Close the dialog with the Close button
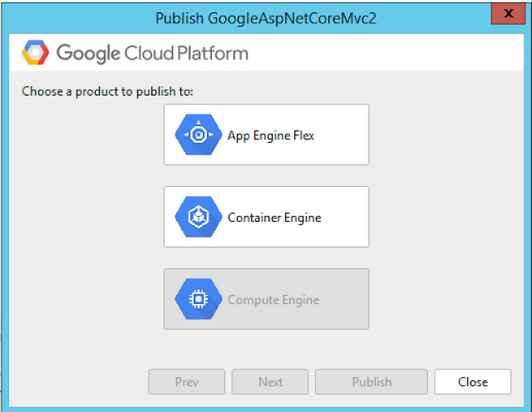Screen dimensions: 532x412 (x=473, y=382)
